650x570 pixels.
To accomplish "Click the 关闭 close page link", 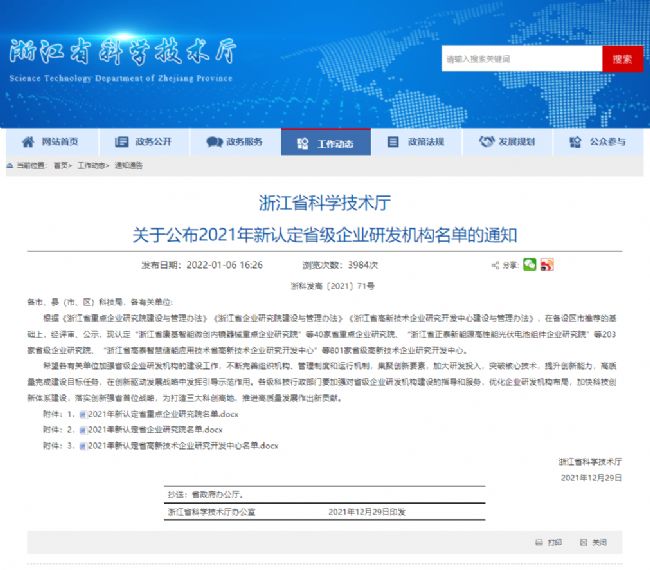I will (x=599, y=542).
